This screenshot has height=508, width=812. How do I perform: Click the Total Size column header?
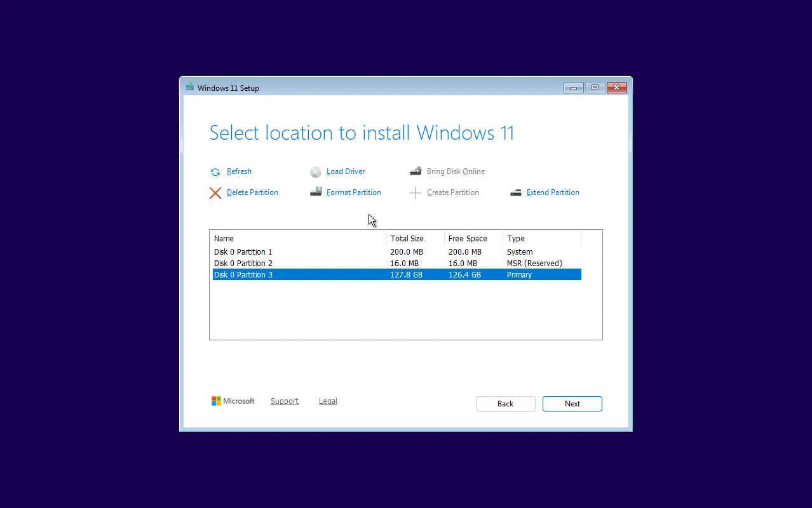(x=407, y=238)
